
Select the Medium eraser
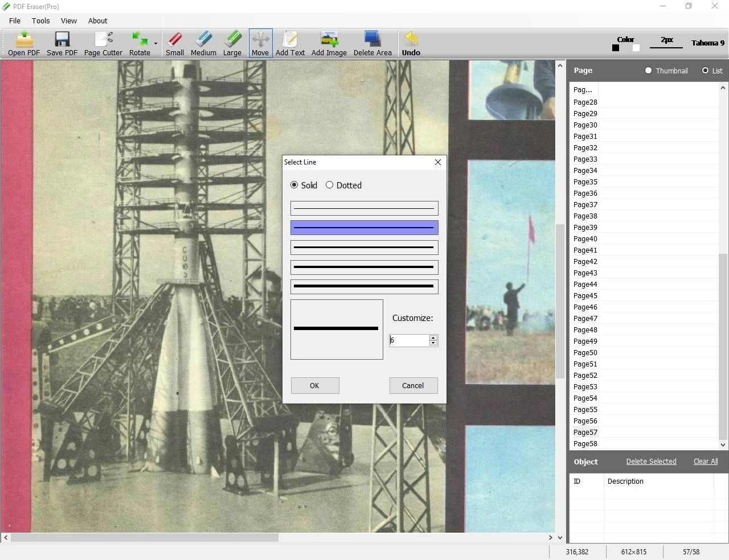click(203, 43)
